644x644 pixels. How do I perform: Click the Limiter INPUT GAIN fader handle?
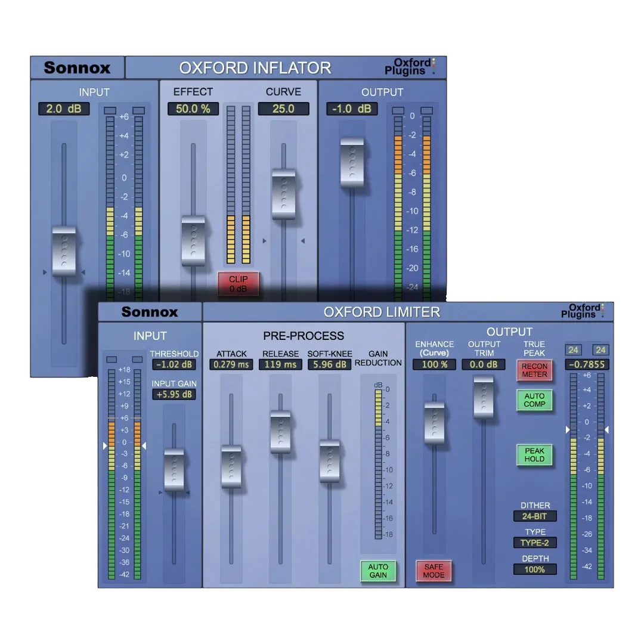coord(174,470)
